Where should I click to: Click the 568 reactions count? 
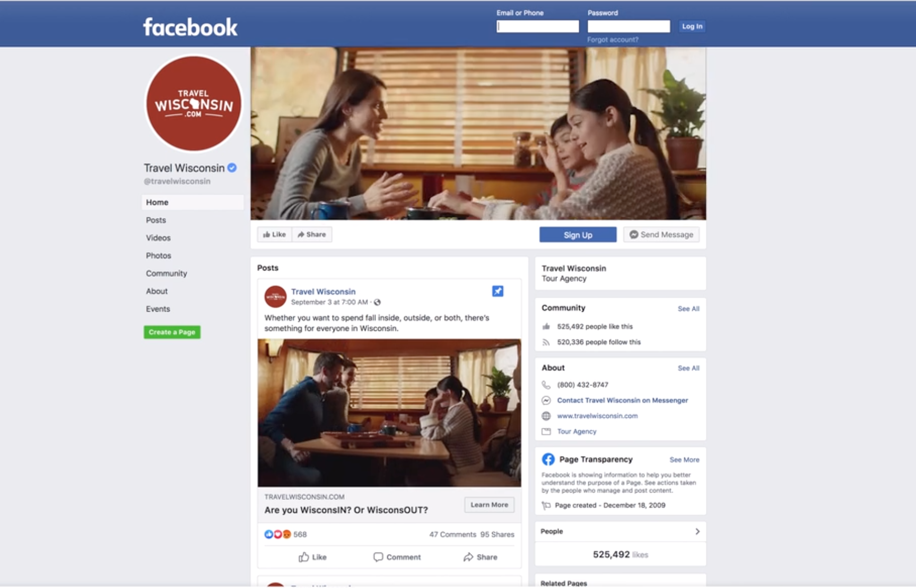click(300, 534)
